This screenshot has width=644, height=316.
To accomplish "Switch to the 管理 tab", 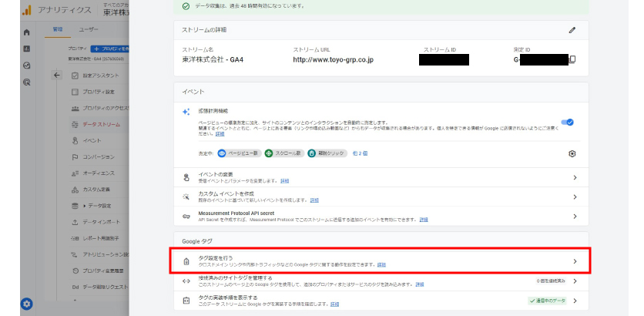I will point(57,29).
